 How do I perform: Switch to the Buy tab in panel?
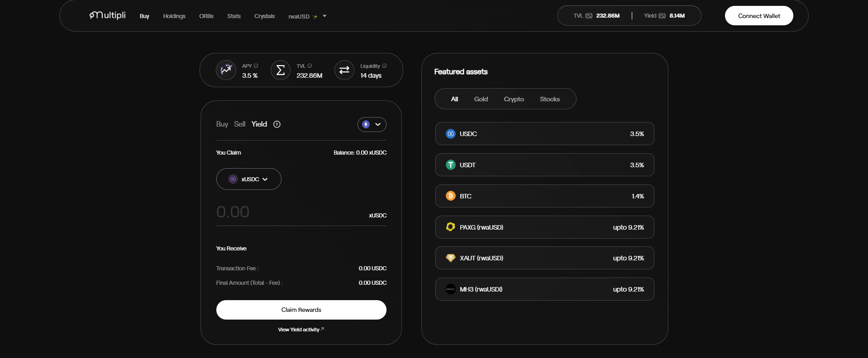click(x=222, y=124)
